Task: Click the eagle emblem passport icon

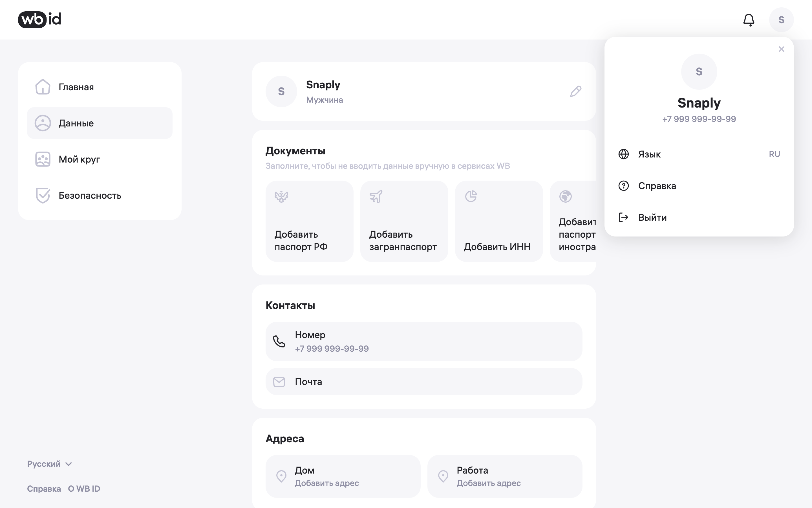Action: click(281, 196)
